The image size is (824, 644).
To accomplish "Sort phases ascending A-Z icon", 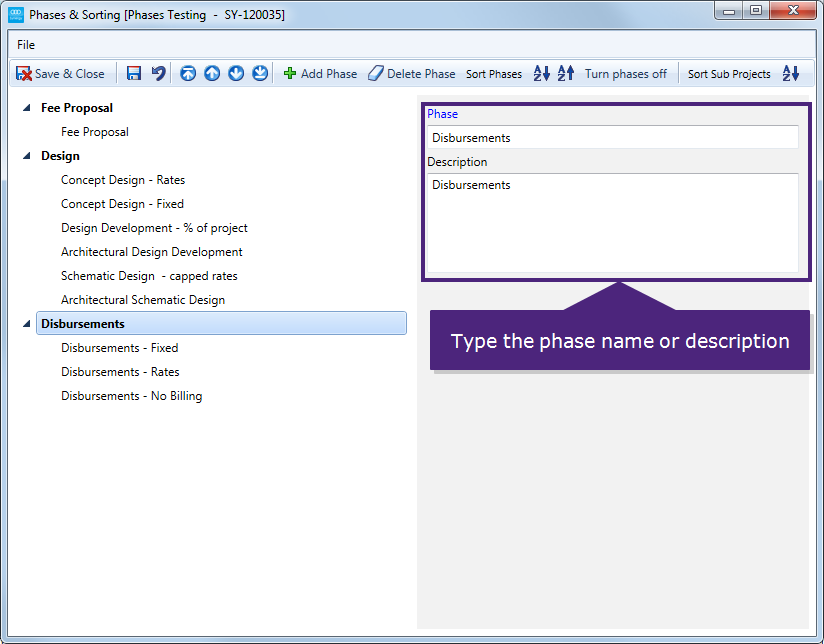I will 542,74.
